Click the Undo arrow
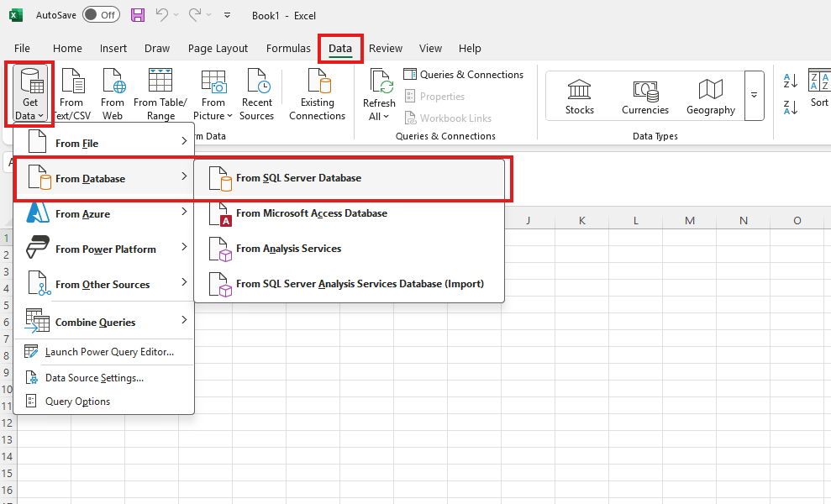The image size is (831, 504). [x=161, y=15]
